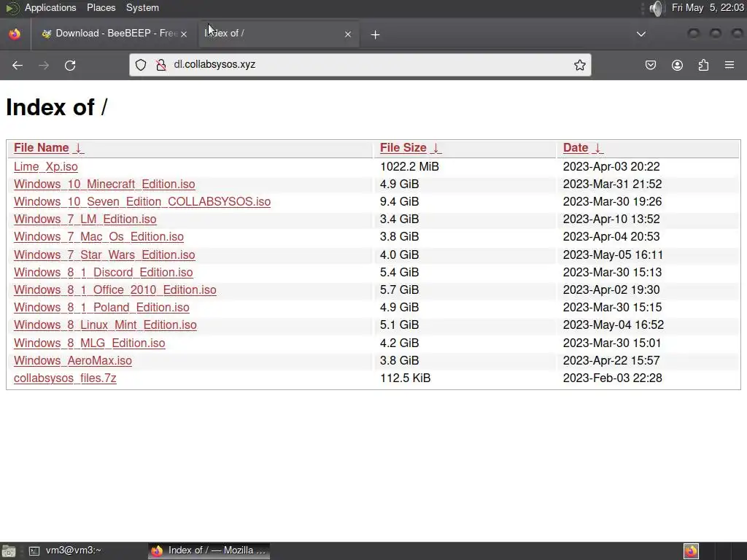This screenshot has width=747, height=560.
Task: Open the System menu
Action: click(x=142, y=7)
